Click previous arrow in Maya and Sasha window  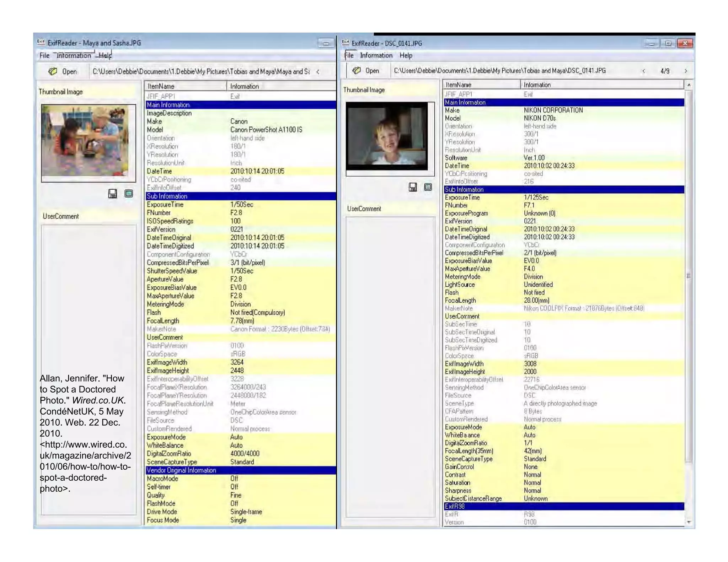[x=318, y=72]
